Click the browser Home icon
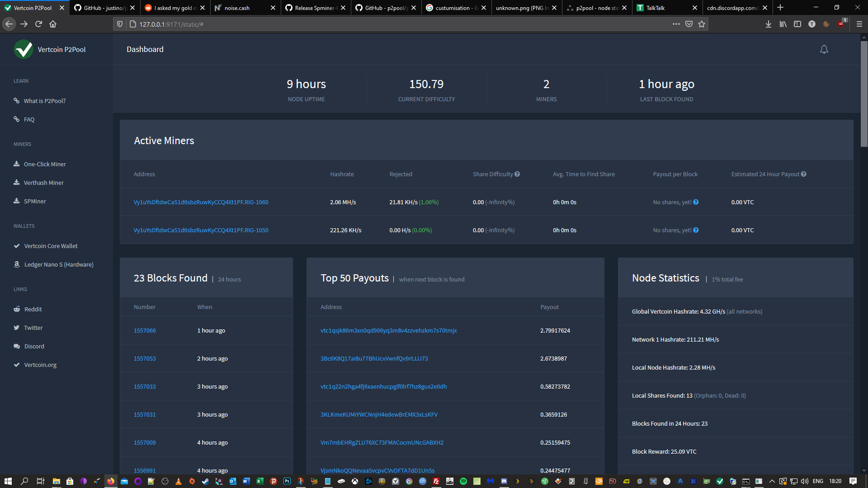Image resolution: width=868 pixels, height=488 pixels. coord(53,24)
